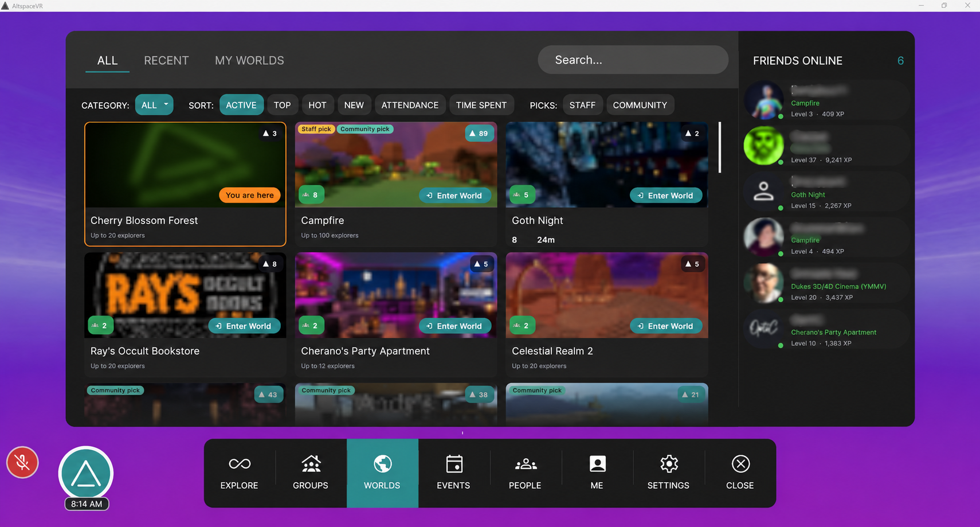
Task: Open the Cherry Blossom Forest thumbnail
Action: pos(185,165)
